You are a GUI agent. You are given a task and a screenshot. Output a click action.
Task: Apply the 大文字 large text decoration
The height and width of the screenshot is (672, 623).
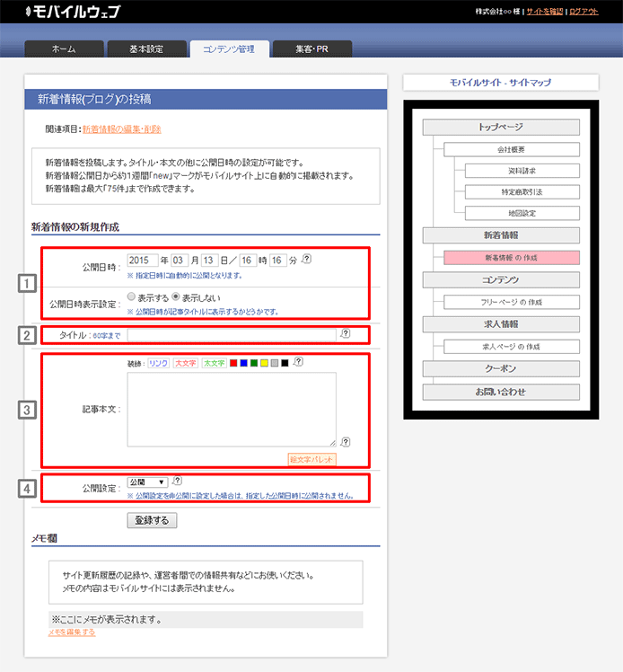tap(186, 363)
